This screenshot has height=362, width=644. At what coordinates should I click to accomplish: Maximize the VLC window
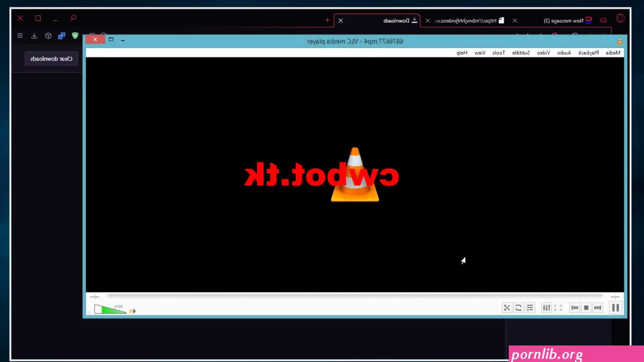tap(111, 39)
